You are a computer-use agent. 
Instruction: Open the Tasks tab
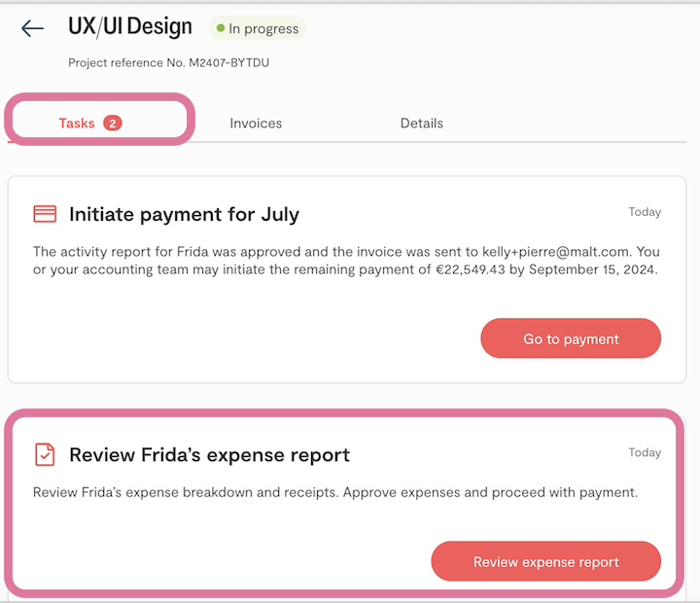click(77, 124)
